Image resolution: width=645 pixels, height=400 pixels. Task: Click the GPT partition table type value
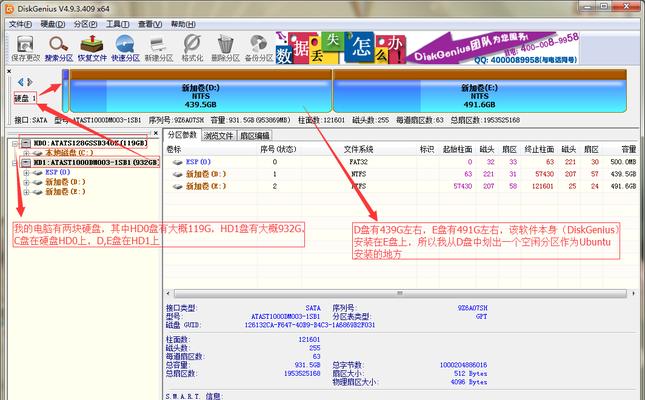481,316
